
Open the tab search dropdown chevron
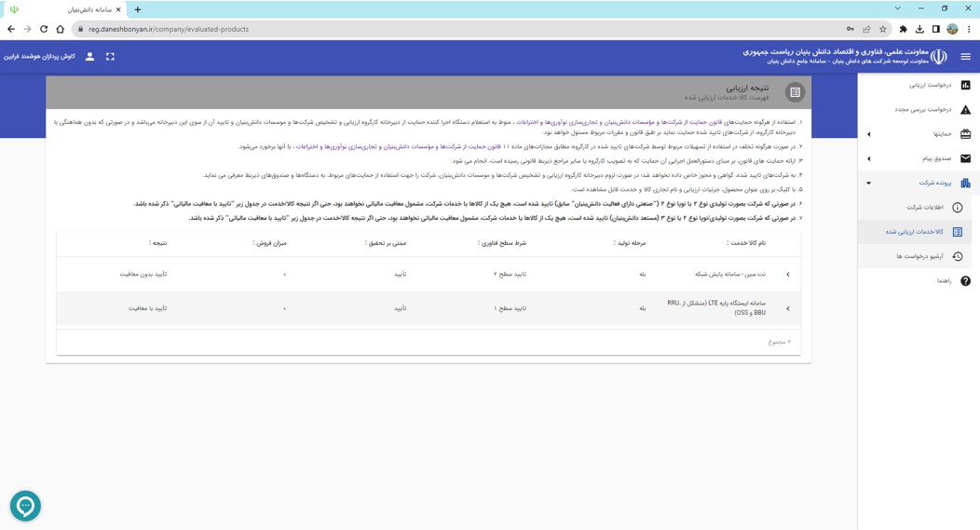coord(897,8)
